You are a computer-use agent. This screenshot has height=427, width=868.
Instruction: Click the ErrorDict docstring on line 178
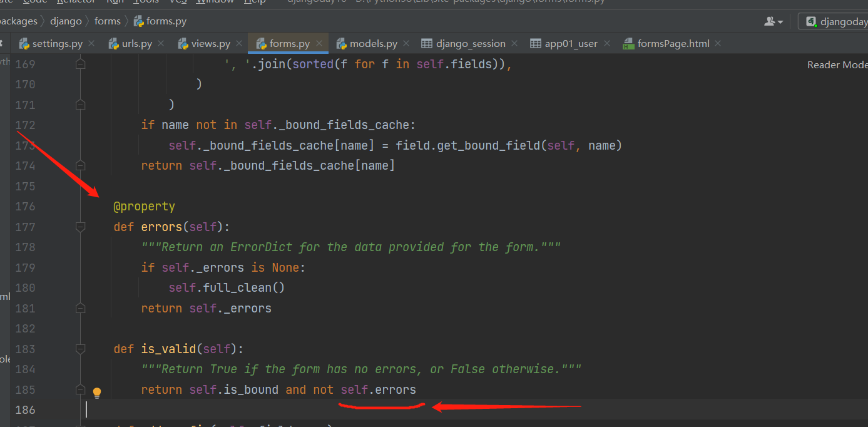click(351, 247)
